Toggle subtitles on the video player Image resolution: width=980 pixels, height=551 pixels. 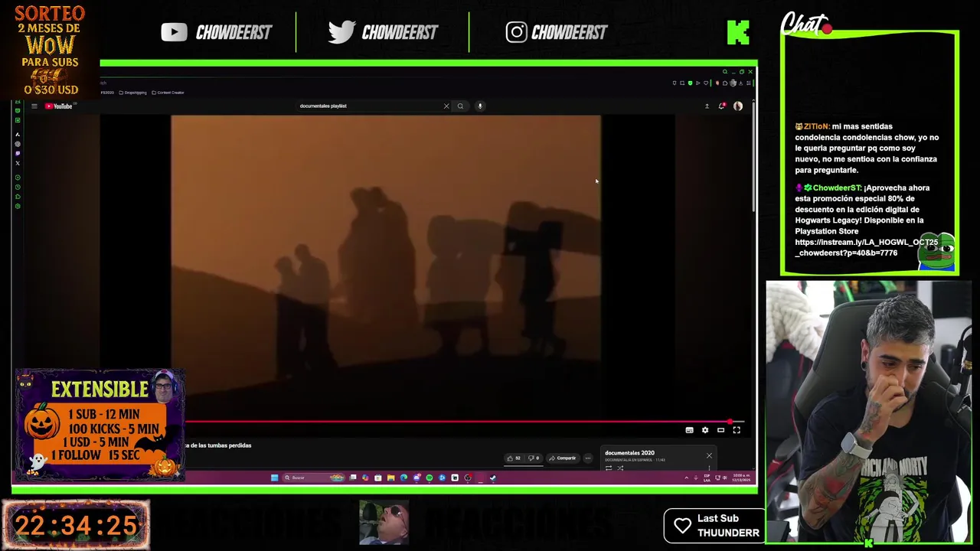coord(689,430)
